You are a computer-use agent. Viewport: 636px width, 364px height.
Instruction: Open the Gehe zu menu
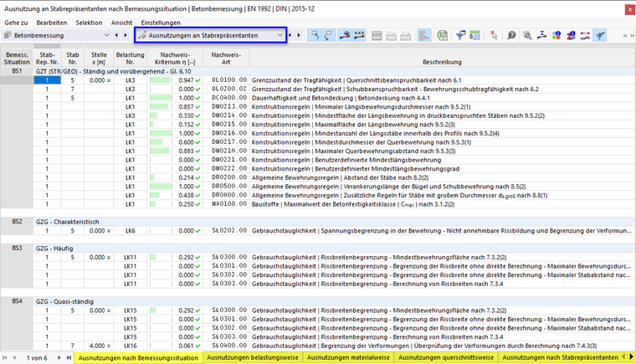(x=16, y=23)
